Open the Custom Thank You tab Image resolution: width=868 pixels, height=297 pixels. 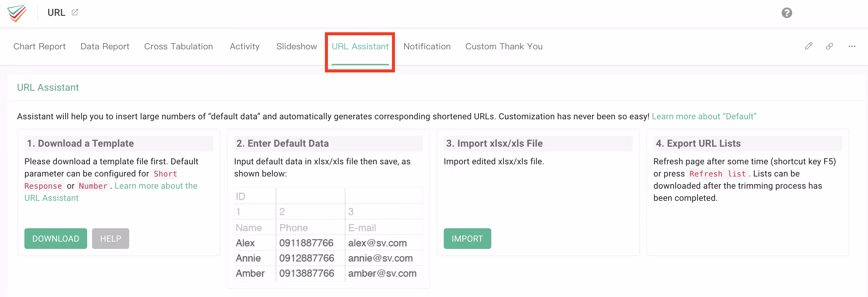pos(504,47)
